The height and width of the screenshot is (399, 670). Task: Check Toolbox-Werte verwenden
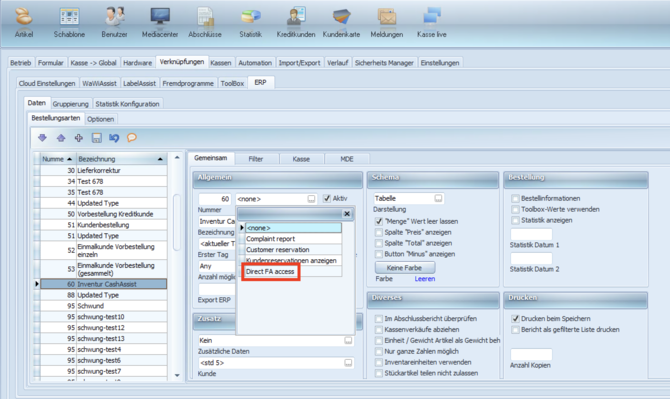(x=515, y=209)
